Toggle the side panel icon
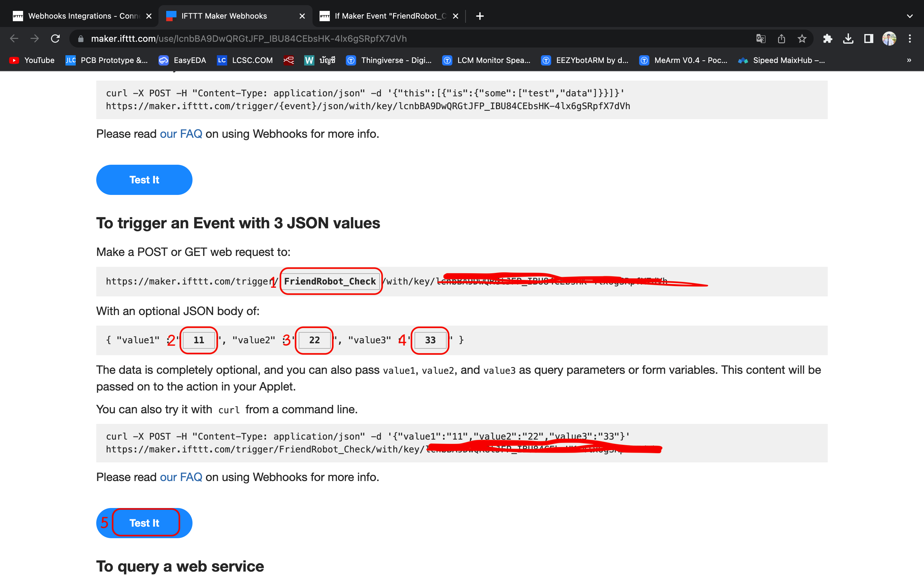The width and height of the screenshot is (924, 578). 868,39
